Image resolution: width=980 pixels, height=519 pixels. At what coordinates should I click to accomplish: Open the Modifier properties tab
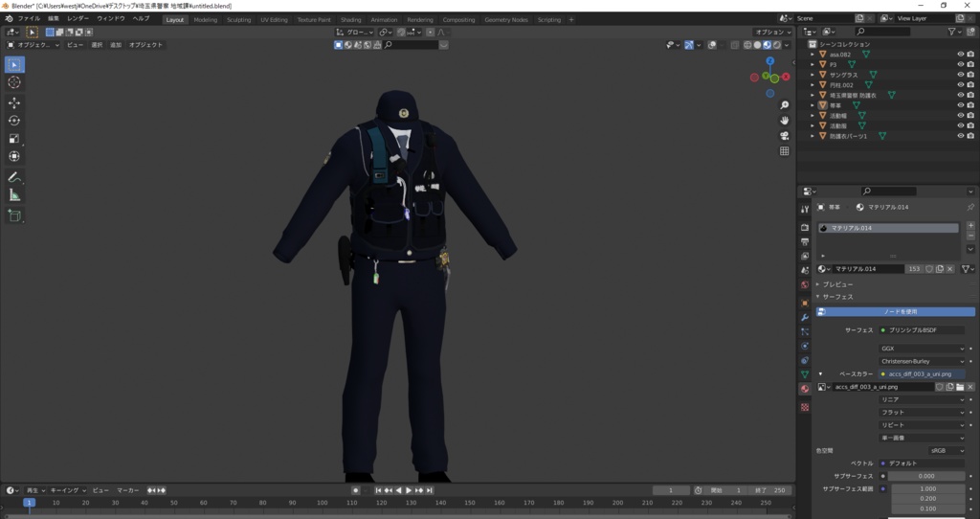pyautogui.click(x=805, y=318)
